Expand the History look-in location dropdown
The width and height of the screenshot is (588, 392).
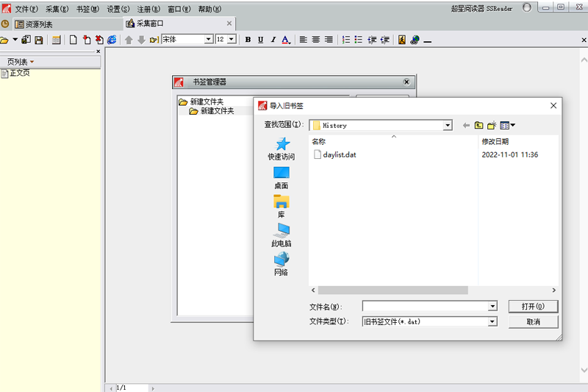(448, 126)
